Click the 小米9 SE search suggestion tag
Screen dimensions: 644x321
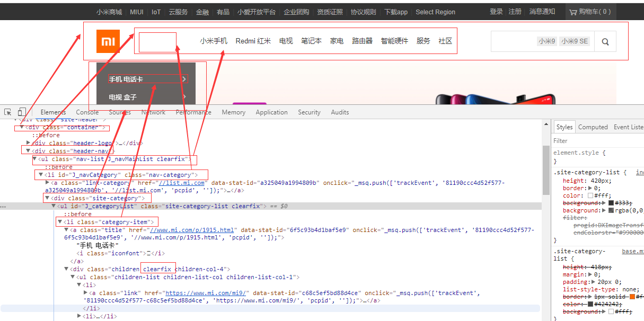coord(575,41)
